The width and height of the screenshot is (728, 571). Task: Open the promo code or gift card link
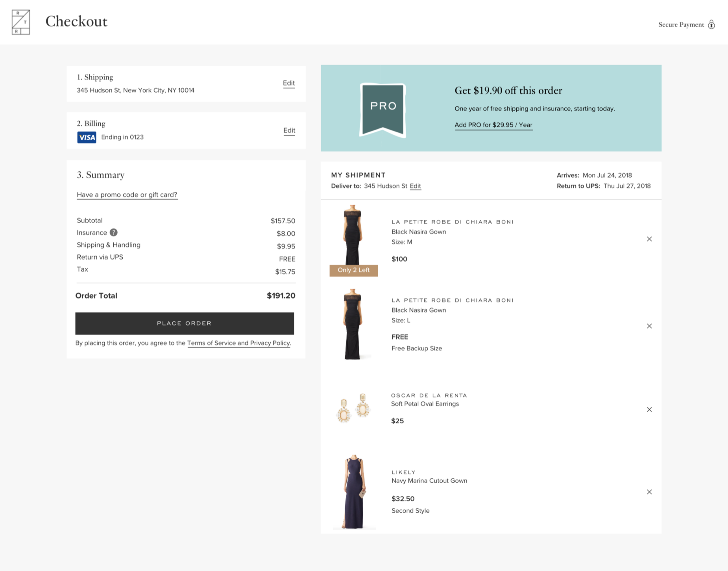[127, 195]
